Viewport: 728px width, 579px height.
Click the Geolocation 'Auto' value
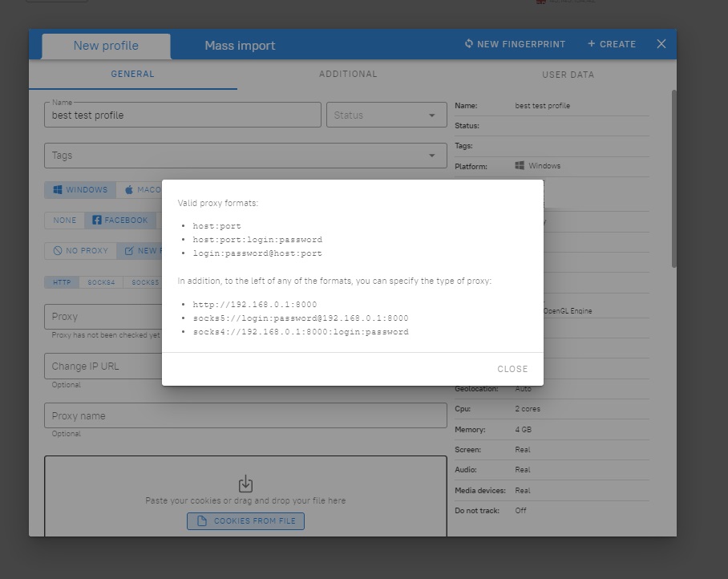click(523, 389)
